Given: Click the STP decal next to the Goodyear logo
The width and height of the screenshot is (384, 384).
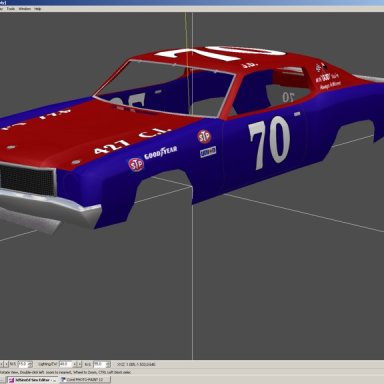Looking at the screenshot, I should point(136,165).
